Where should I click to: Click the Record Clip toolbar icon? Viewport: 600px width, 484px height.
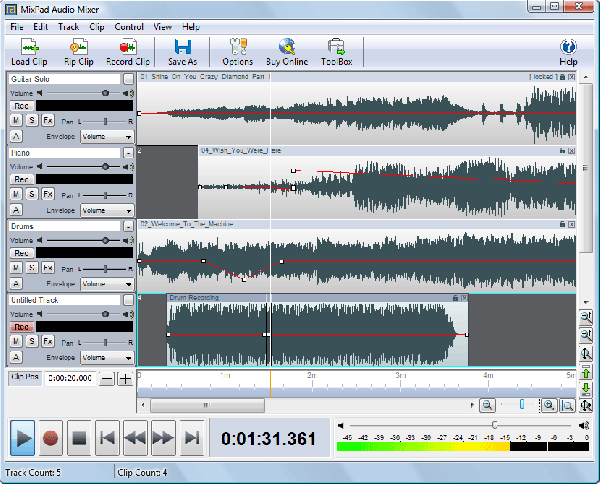coord(128,46)
